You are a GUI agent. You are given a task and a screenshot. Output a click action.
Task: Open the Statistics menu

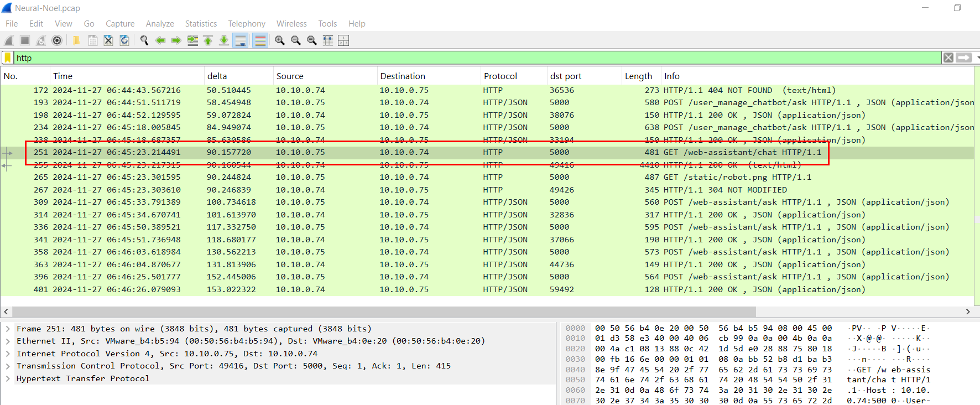201,24
